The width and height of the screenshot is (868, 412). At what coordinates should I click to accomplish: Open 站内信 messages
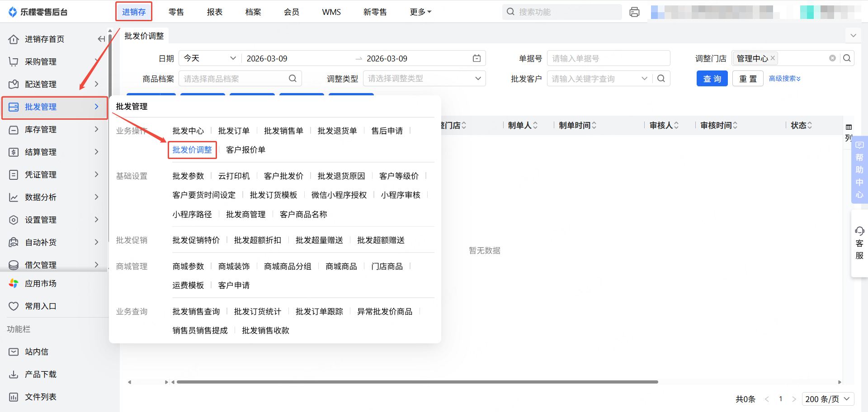pyautogui.click(x=37, y=352)
